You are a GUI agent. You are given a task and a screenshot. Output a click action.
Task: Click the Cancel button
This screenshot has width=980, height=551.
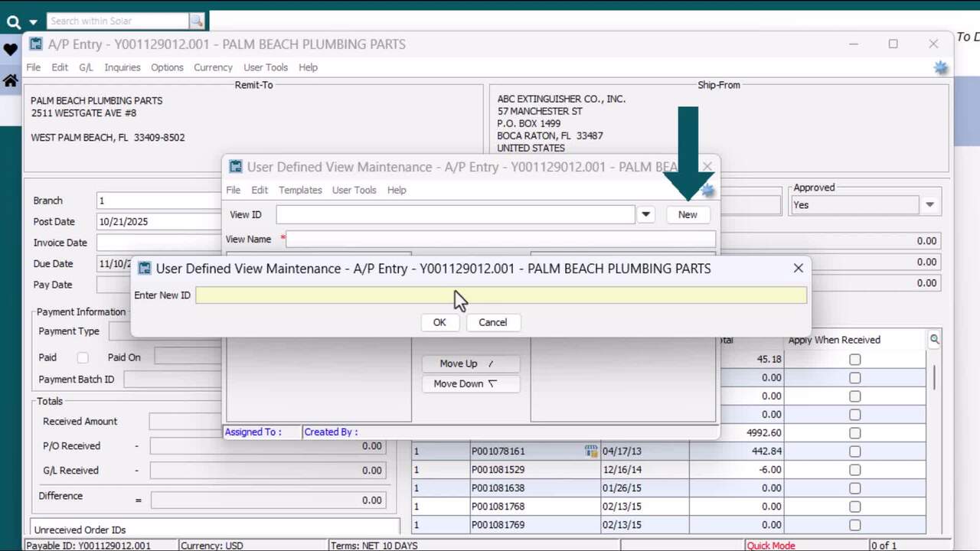(492, 322)
